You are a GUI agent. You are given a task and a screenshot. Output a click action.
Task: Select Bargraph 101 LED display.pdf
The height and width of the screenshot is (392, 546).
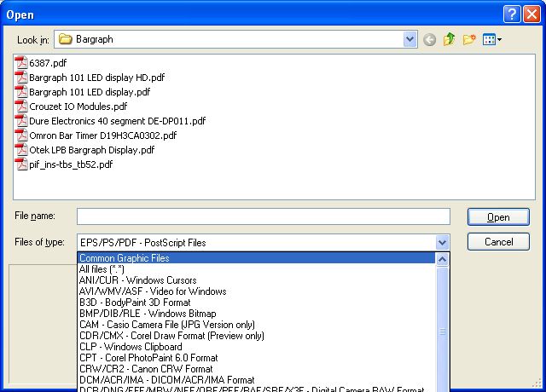[x=90, y=92]
